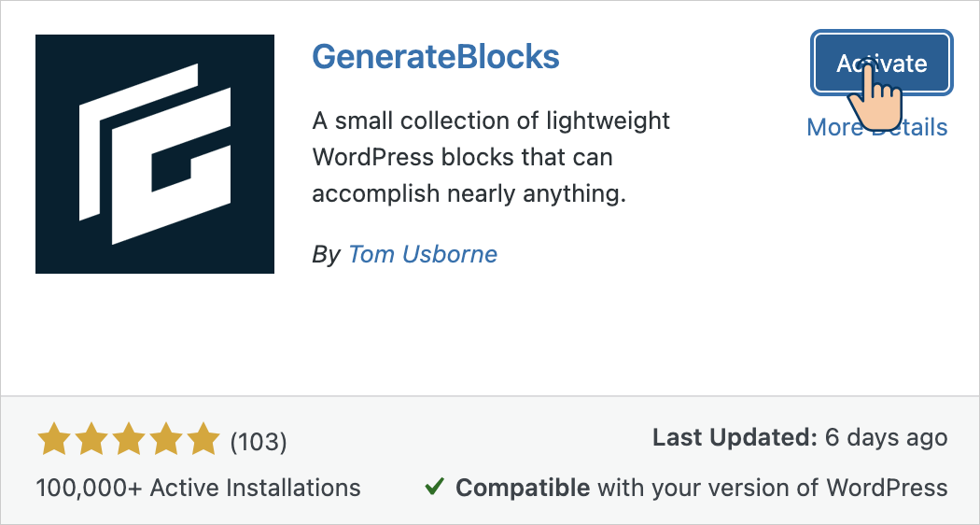
Task: Visit author Tom Usborne's link
Action: click(x=423, y=254)
